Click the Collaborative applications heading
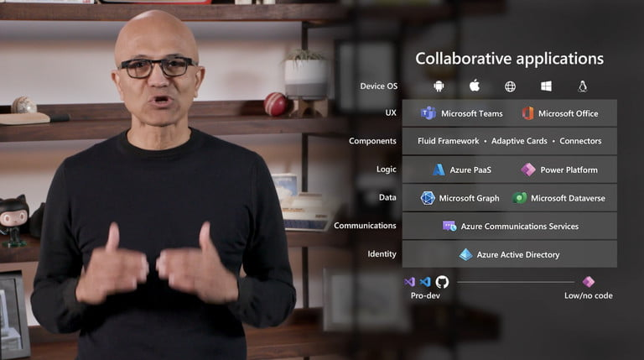Screen dimensions: 644x360 pos(509,59)
